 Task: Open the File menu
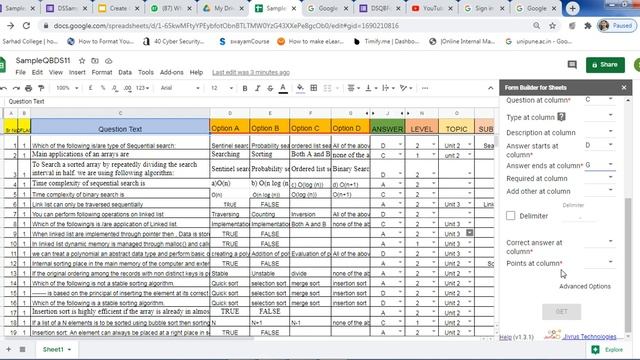[20, 72]
